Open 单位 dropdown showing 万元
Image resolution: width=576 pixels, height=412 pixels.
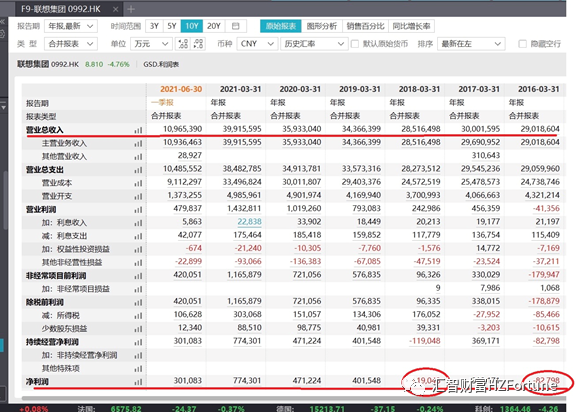(x=151, y=44)
